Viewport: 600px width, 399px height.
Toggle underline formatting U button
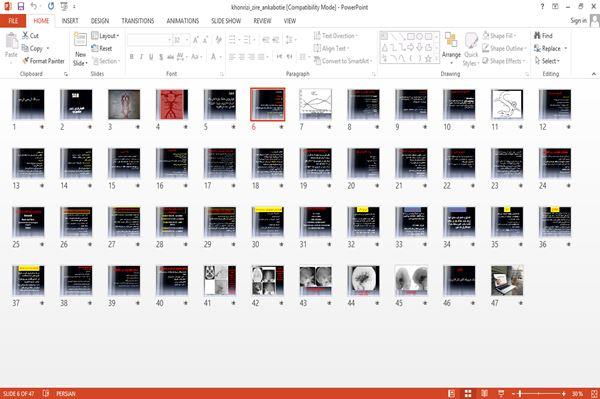pyautogui.click(x=151, y=57)
